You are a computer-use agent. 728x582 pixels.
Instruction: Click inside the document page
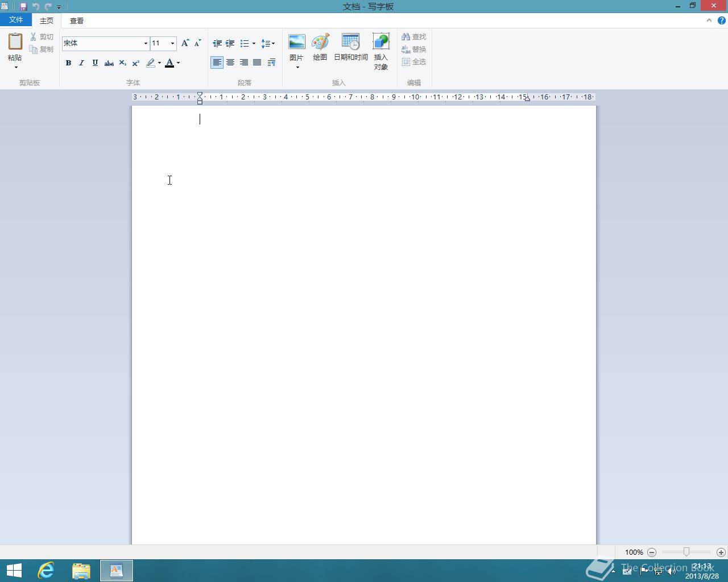pos(364,325)
